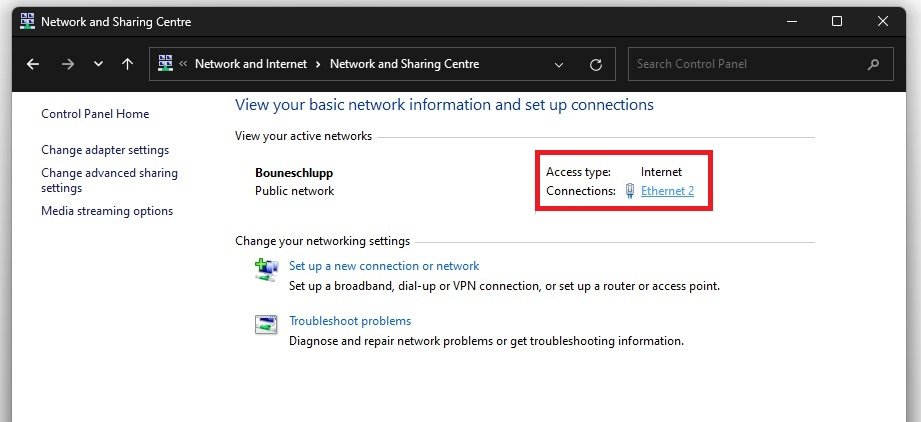Open Change adapter settings

105,150
